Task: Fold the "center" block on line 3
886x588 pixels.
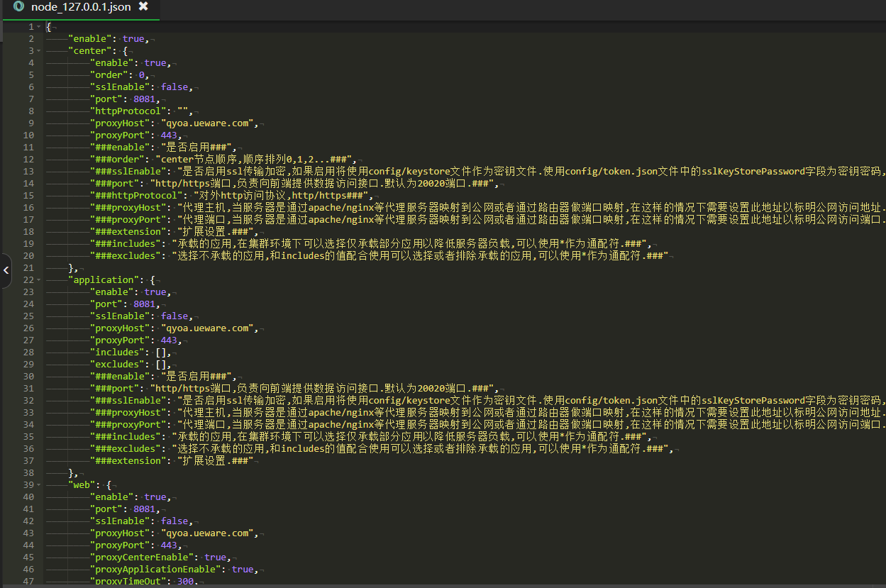Action: pyautogui.click(x=38, y=51)
